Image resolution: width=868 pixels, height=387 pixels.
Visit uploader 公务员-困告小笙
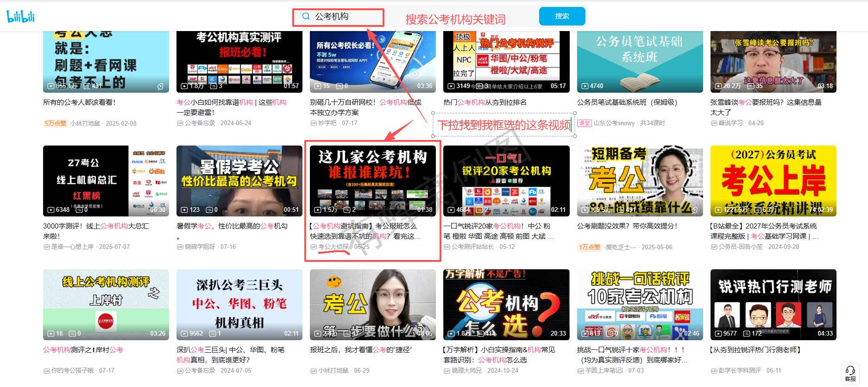point(741,247)
